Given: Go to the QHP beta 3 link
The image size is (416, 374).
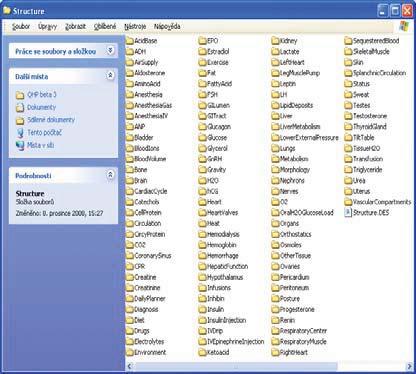Looking at the screenshot, I should pos(42,95).
